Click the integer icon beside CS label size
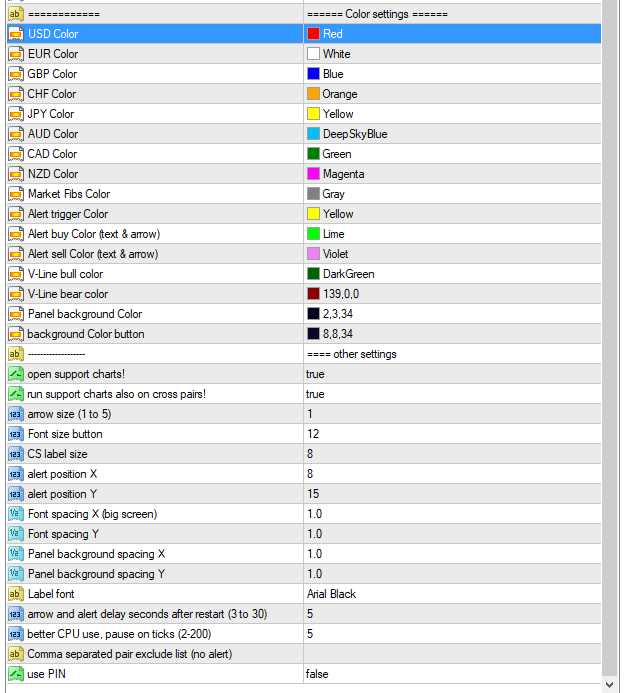 pyautogui.click(x=16, y=454)
